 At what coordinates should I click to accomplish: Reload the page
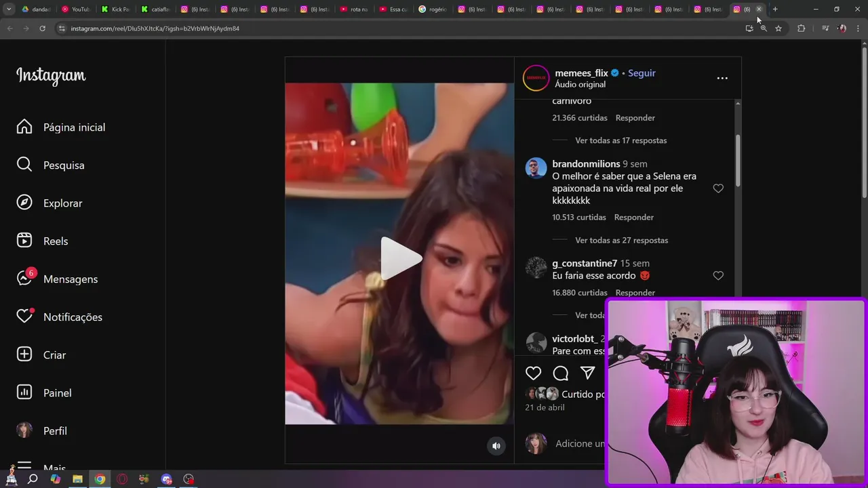[42, 28]
